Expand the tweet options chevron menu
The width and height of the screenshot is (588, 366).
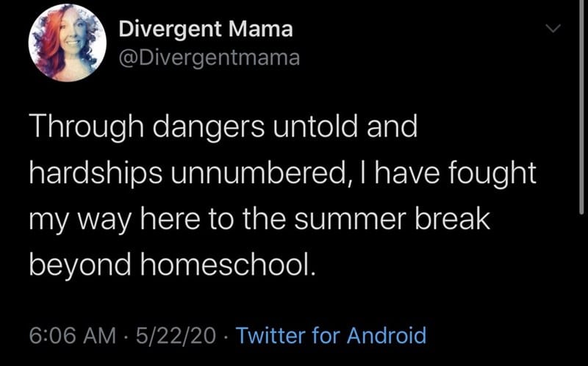pos(553,29)
